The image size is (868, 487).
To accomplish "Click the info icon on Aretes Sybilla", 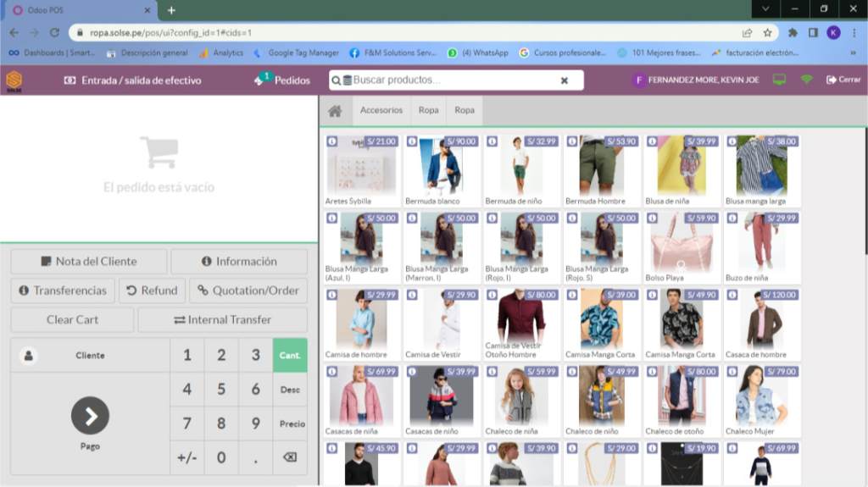I will tap(332, 141).
